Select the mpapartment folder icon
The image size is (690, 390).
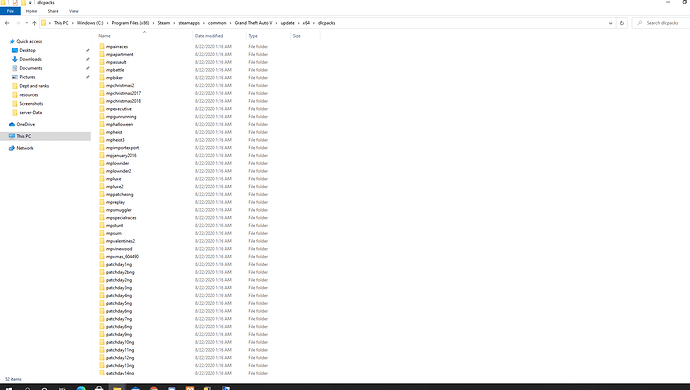click(x=102, y=54)
